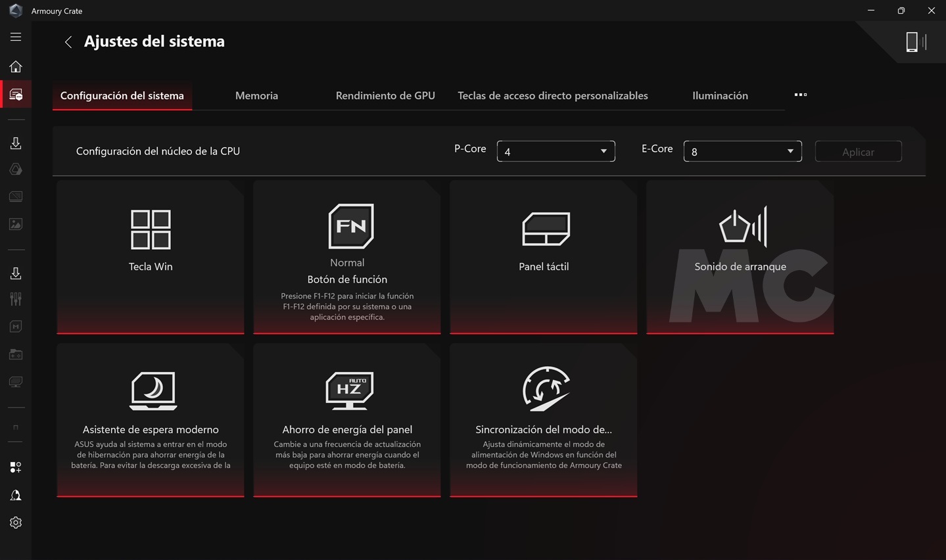Open the GameVisual screen icon in sidebar
The width and height of the screenshot is (946, 560).
[x=16, y=197]
